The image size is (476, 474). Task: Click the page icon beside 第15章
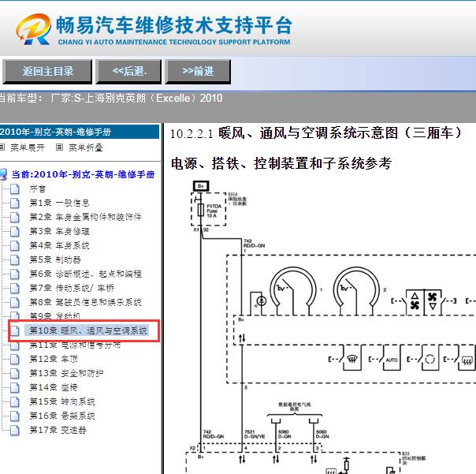tap(14, 401)
